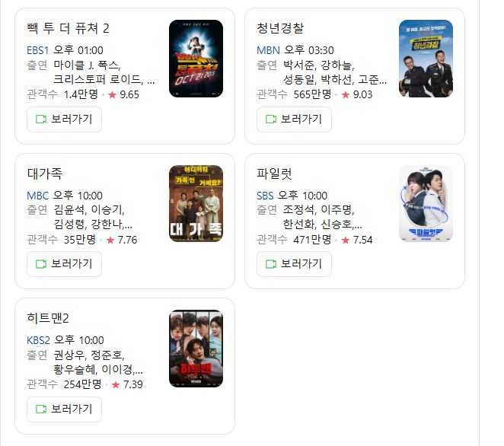Click the red star next to 9.03
This screenshot has width=504, height=446.
click(346, 95)
